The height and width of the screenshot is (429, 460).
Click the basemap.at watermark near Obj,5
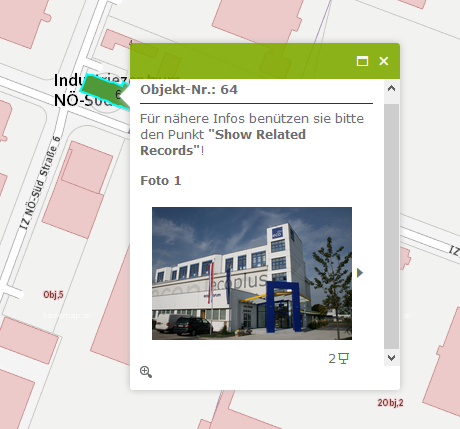67,315
